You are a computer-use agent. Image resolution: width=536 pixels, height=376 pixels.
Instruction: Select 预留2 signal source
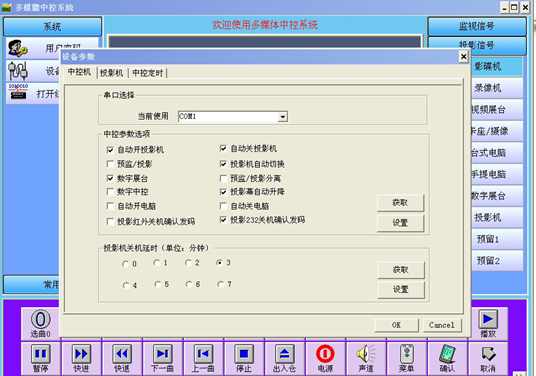click(497, 261)
